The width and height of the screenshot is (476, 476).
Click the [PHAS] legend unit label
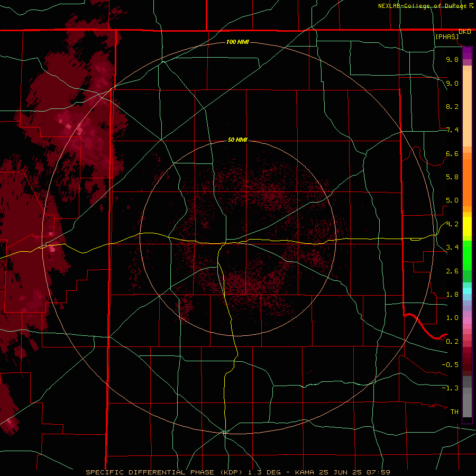click(447, 36)
